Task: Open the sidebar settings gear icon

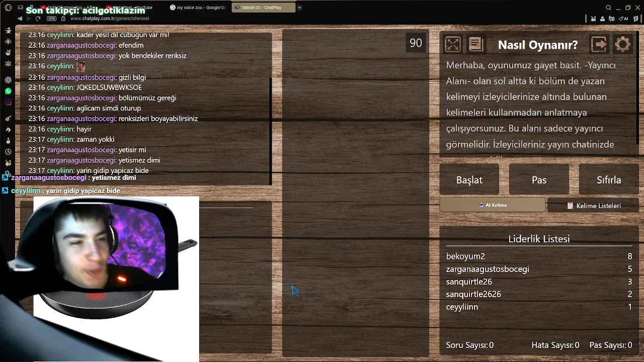Action: (8, 173)
